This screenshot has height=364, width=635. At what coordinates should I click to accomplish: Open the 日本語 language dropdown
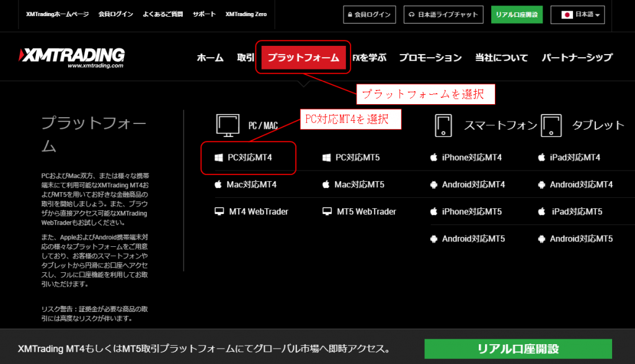pyautogui.click(x=577, y=15)
